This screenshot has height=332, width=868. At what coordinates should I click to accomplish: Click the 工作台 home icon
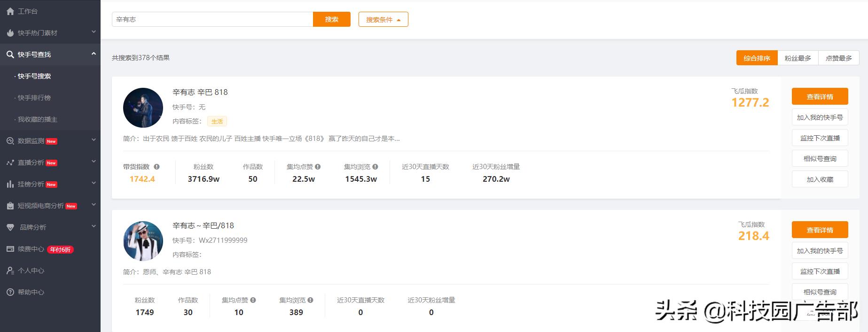click(10, 11)
